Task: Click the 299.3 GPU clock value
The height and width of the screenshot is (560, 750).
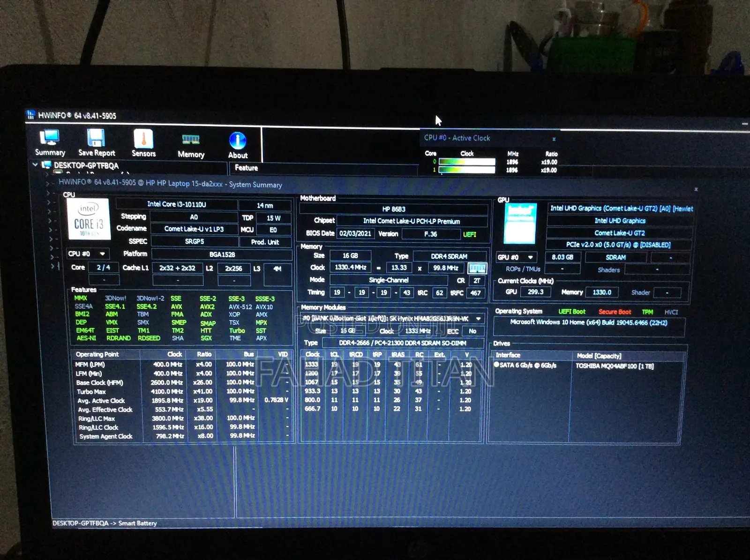Action: click(535, 291)
